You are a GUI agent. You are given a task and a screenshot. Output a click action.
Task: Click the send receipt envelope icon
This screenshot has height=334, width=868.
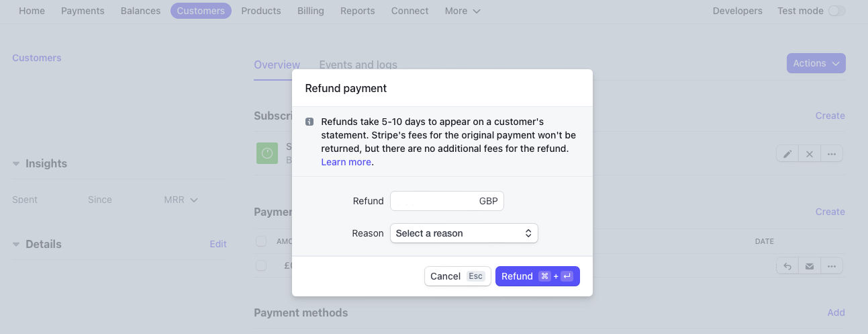(x=810, y=266)
